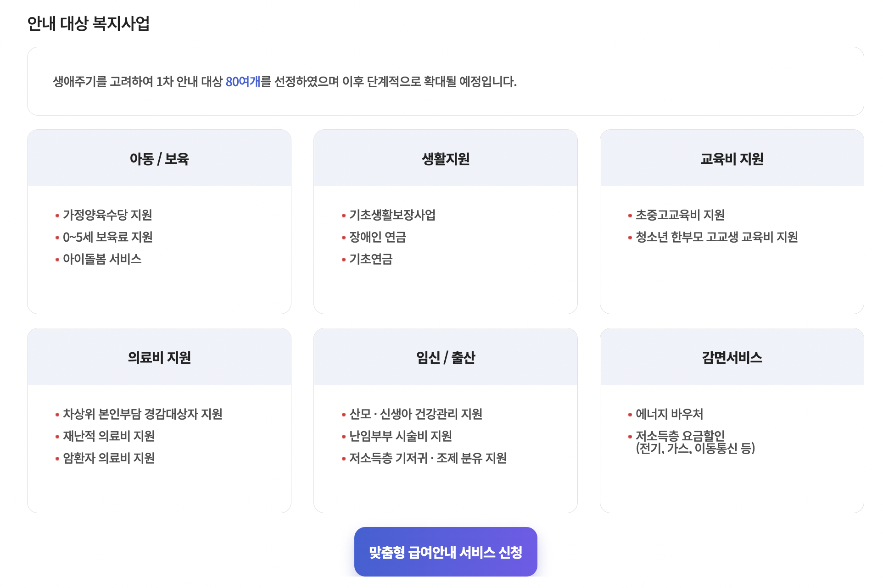
Task: Select the 장애인 연금 item
Action: [x=377, y=237]
